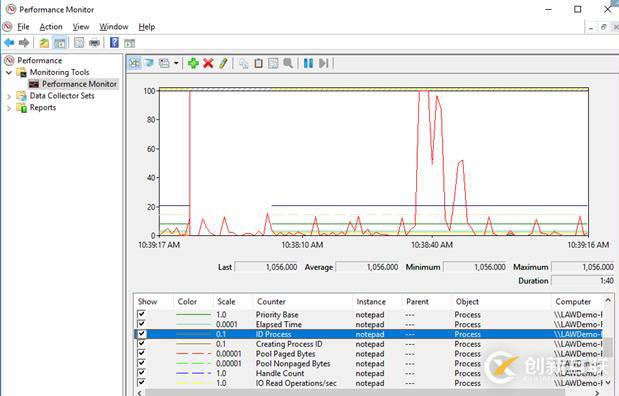Image resolution: width=619 pixels, height=396 pixels.
Task: Uncheck Show for IO Read Operations/sec counter
Action: coord(141,383)
